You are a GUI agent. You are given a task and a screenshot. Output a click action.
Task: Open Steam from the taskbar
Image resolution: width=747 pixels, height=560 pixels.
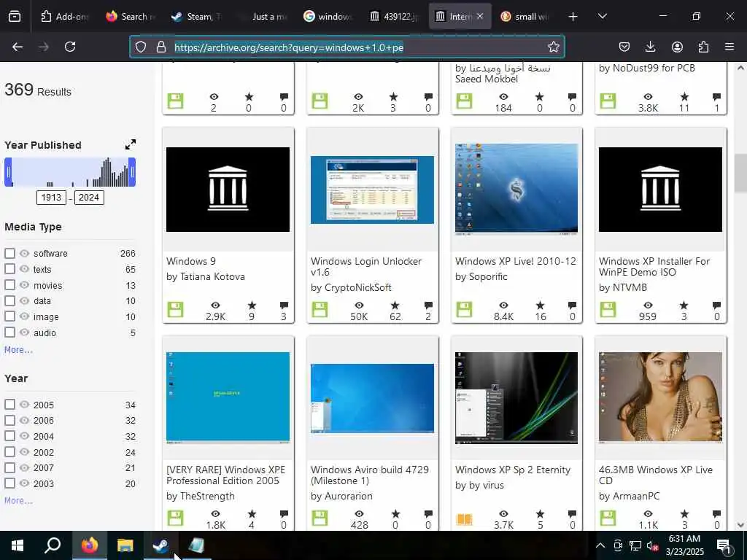point(160,545)
